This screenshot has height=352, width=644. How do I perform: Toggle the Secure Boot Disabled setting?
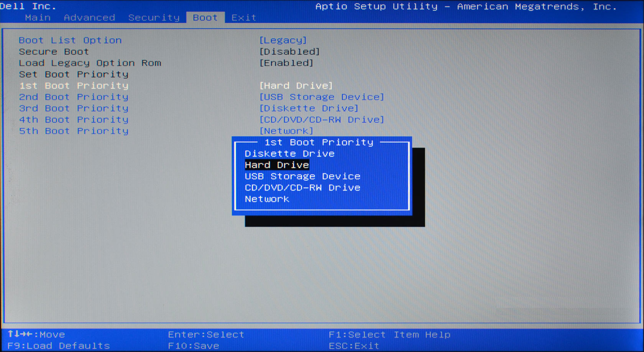[x=289, y=52]
